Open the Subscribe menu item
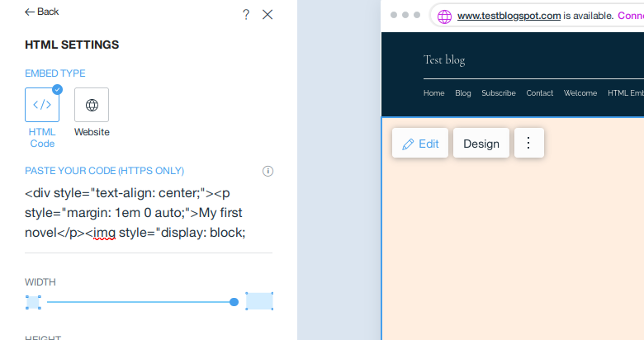644x340 pixels. coord(499,93)
